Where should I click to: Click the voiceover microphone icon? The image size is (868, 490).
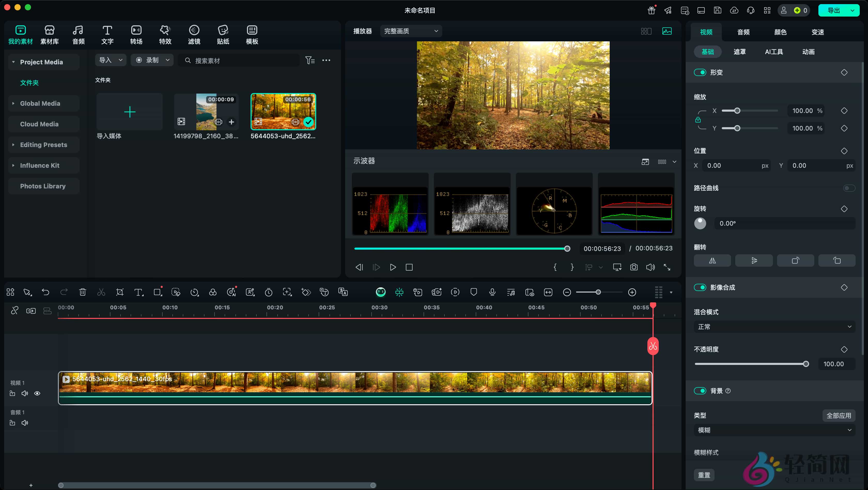click(492, 292)
